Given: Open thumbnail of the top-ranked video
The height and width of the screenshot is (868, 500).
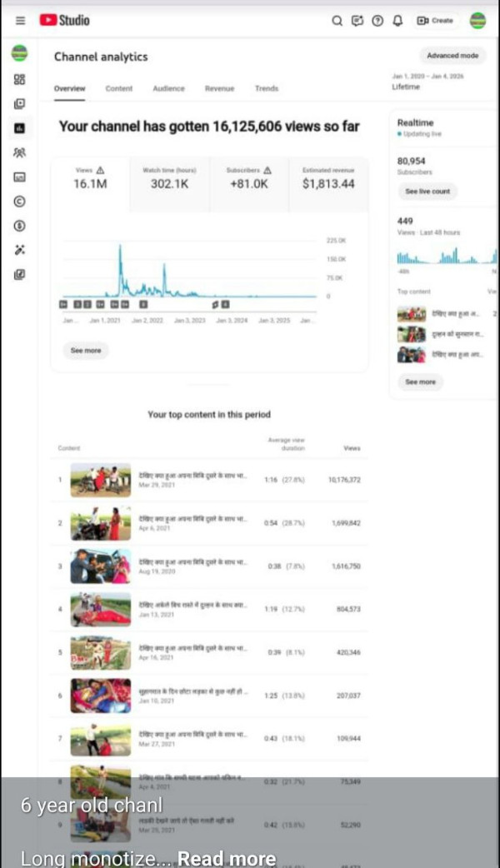Looking at the screenshot, I should click(x=101, y=481).
